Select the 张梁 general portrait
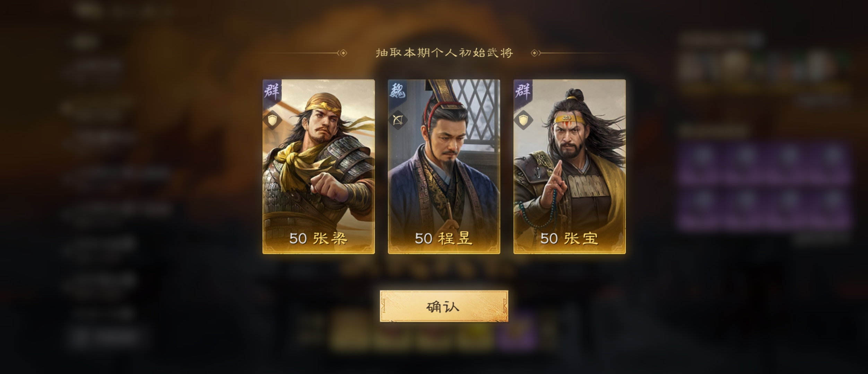868x374 pixels. click(319, 167)
